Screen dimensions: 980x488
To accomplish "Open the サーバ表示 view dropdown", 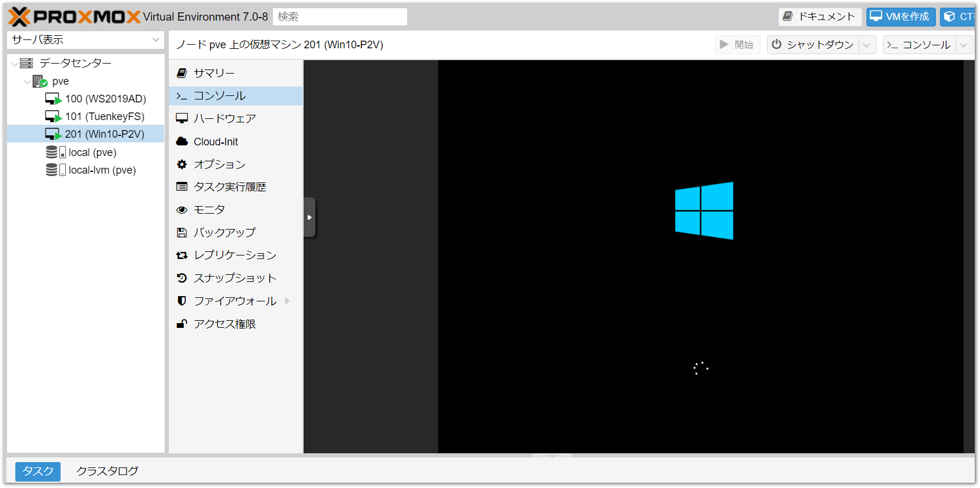I will click(x=86, y=39).
